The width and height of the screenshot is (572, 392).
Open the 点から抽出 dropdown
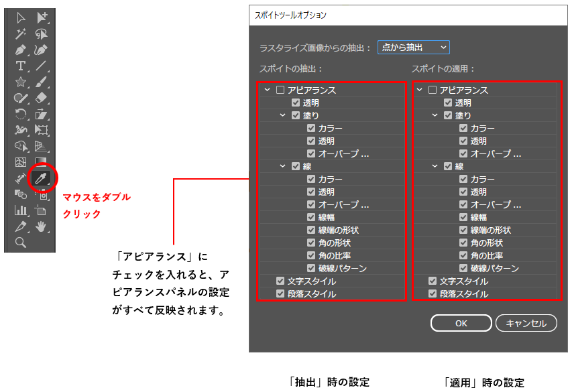(413, 47)
